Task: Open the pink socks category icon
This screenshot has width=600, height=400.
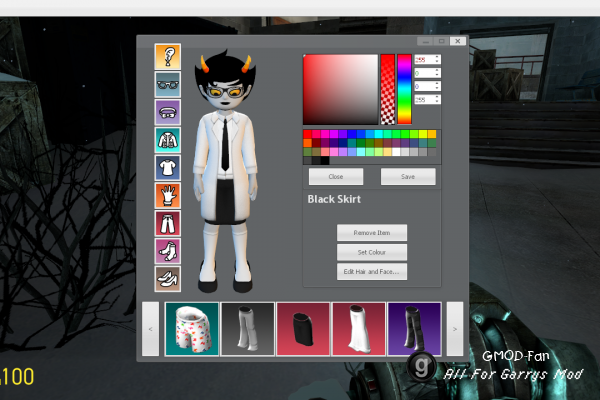Action: [168, 251]
